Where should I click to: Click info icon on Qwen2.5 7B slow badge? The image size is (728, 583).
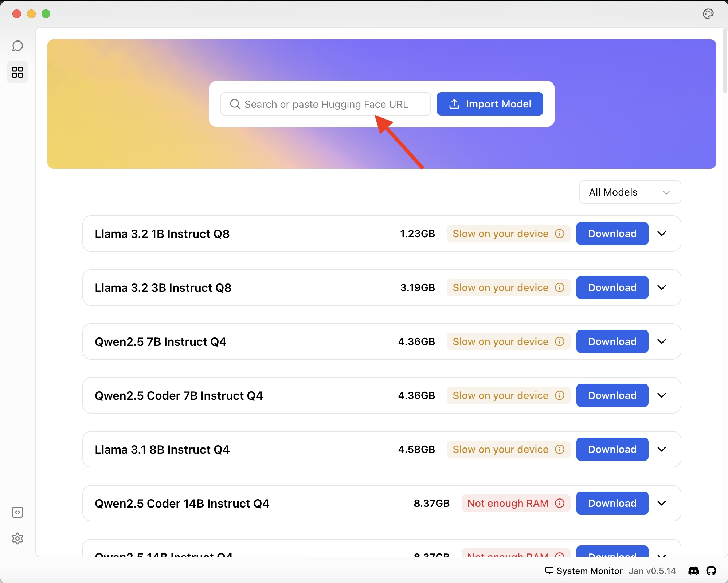560,341
